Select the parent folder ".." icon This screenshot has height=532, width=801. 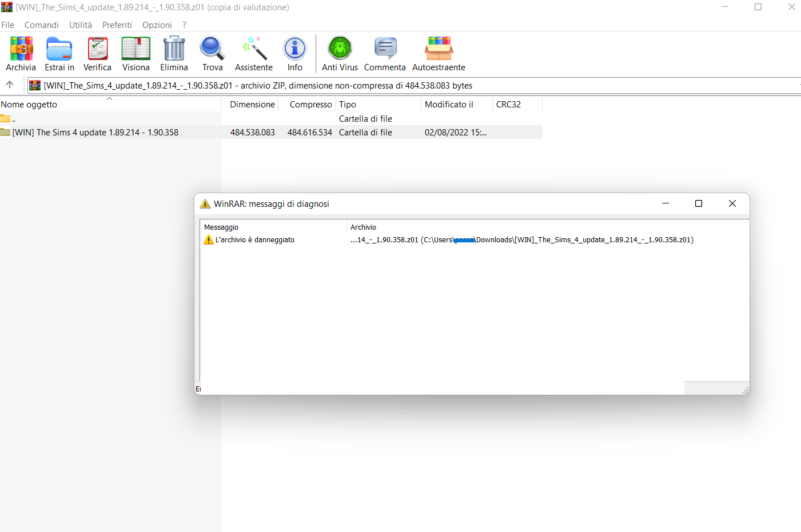pyautogui.click(x=5, y=118)
